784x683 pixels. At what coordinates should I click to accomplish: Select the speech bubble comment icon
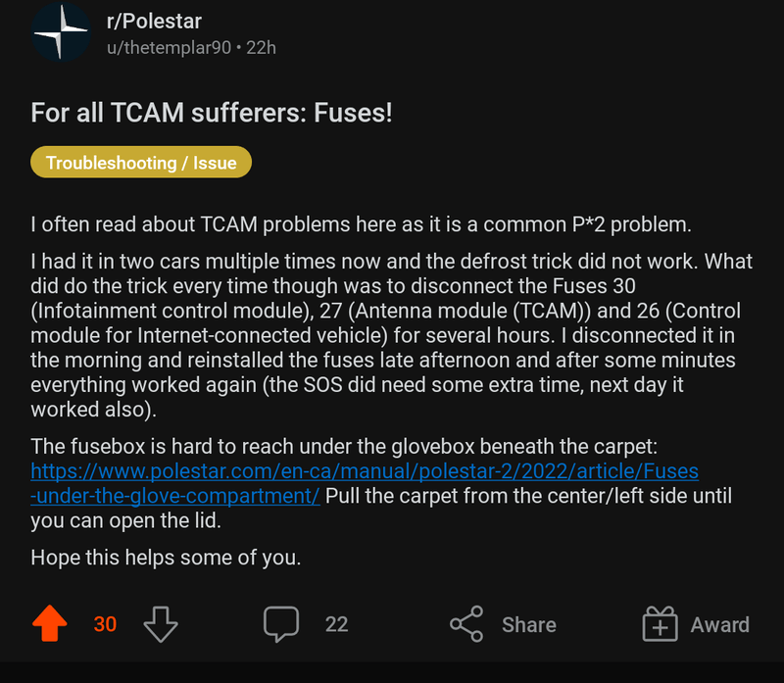[x=281, y=623]
